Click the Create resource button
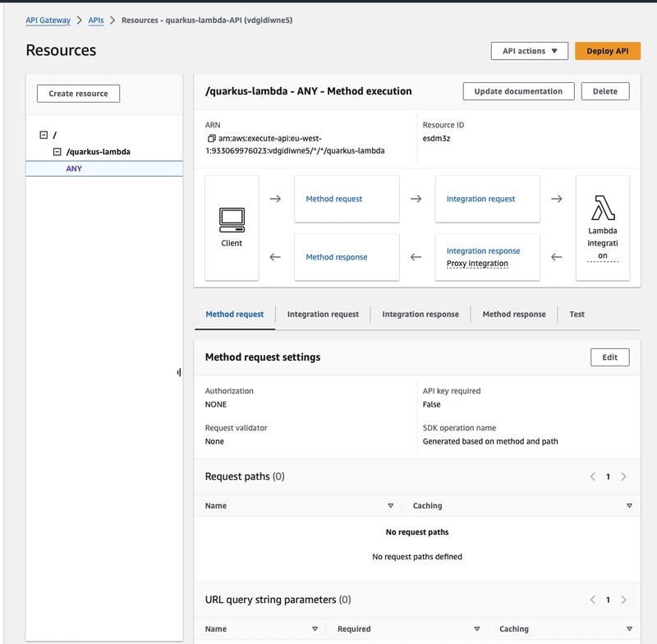The height and width of the screenshot is (644, 657). pyautogui.click(x=78, y=94)
